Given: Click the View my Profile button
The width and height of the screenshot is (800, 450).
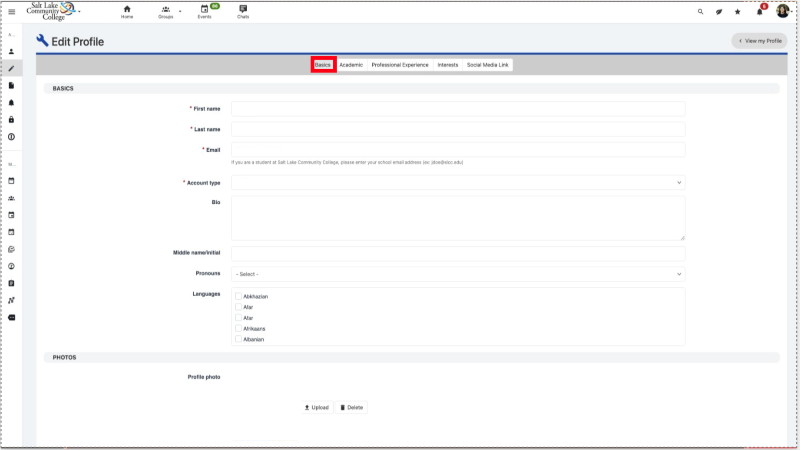Looking at the screenshot, I should (x=759, y=41).
